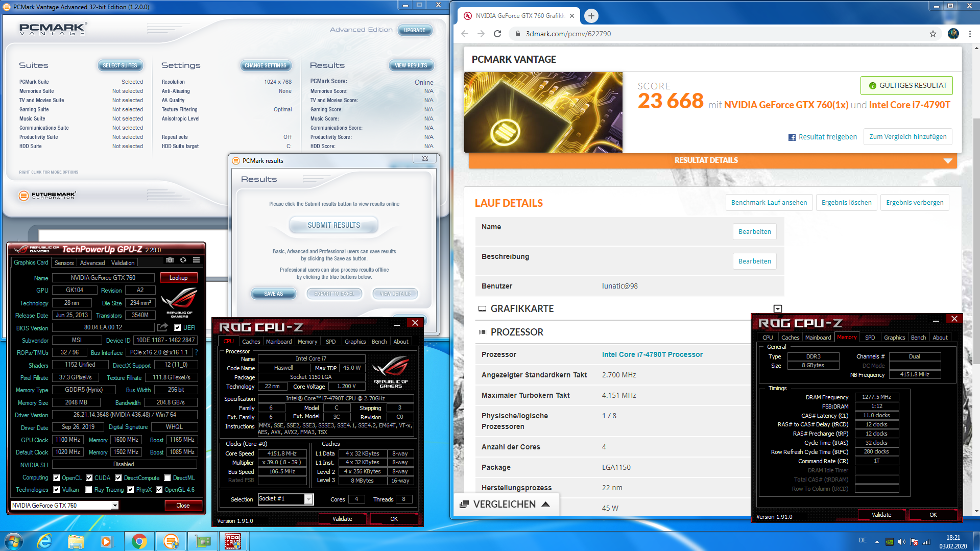Open the Intel Core i7-4790T Processor link
This screenshot has height=551, width=980.
tap(652, 354)
